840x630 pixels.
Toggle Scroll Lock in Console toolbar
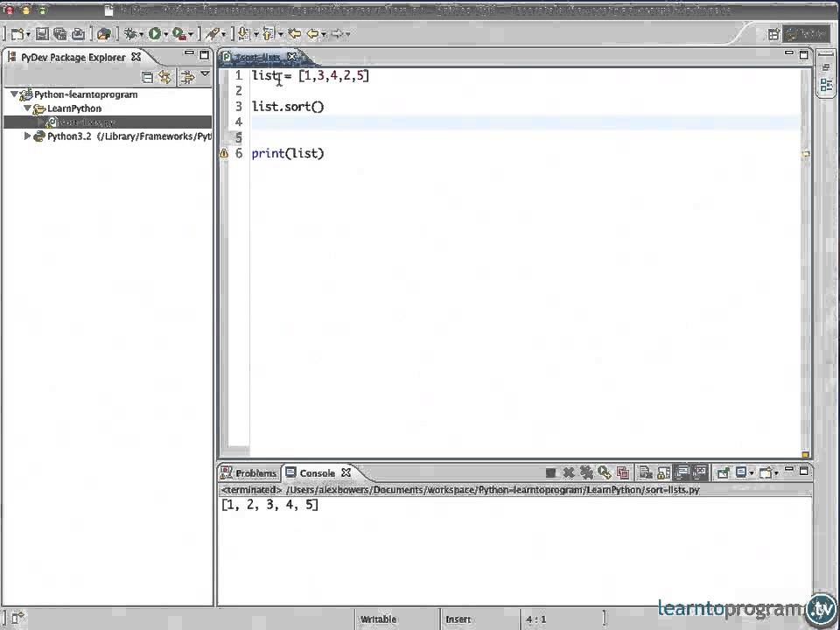point(664,472)
